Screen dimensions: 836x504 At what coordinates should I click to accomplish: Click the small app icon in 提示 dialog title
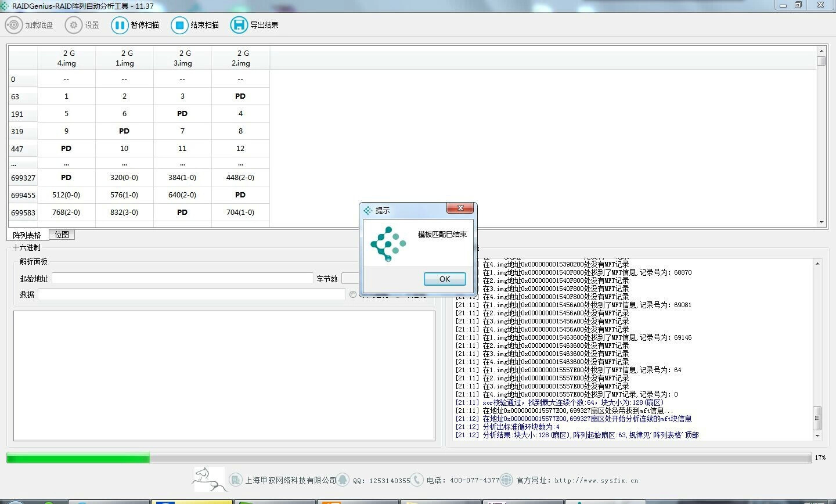click(367, 210)
